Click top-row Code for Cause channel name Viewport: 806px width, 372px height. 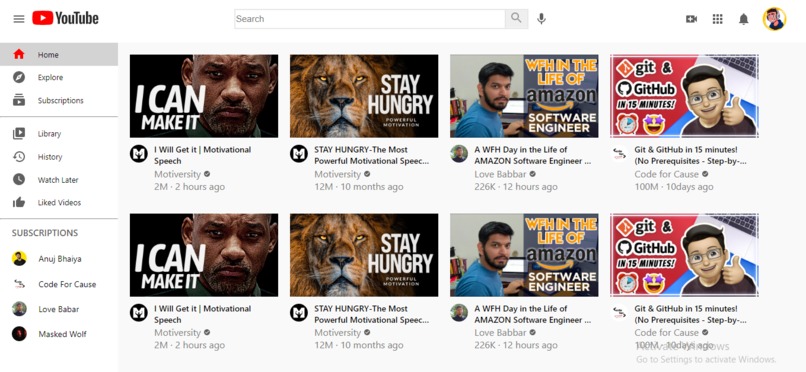coord(666,174)
